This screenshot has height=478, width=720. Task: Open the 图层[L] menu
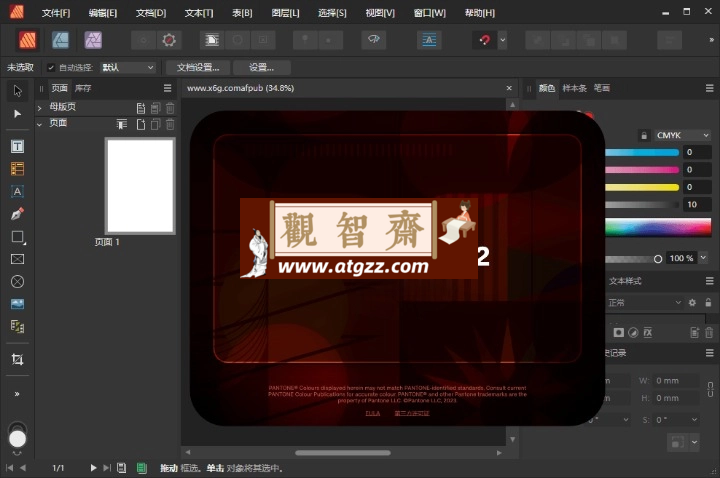pos(285,13)
